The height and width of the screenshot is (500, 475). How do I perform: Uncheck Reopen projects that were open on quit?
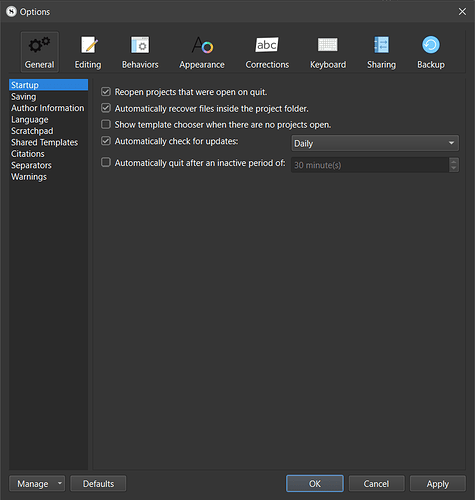(x=106, y=92)
